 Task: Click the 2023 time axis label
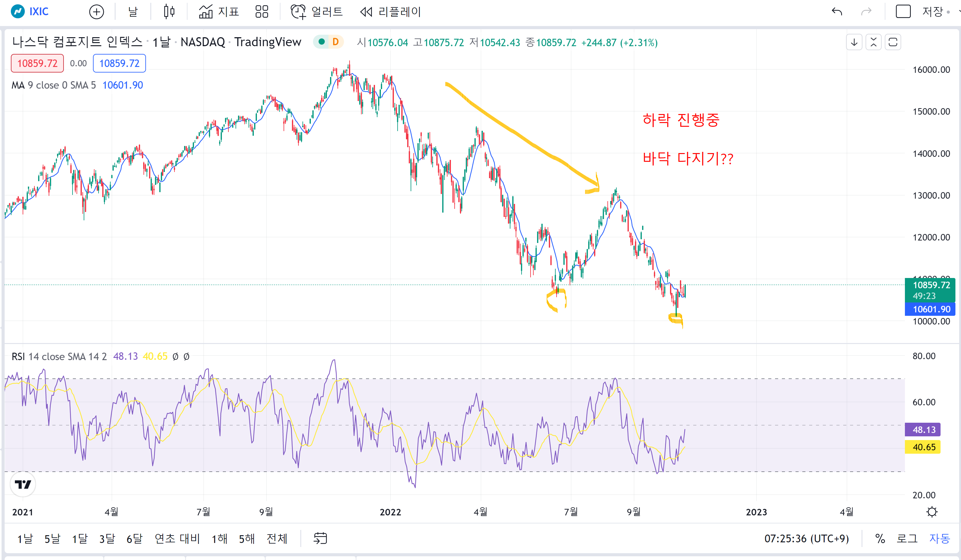[x=756, y=512]
